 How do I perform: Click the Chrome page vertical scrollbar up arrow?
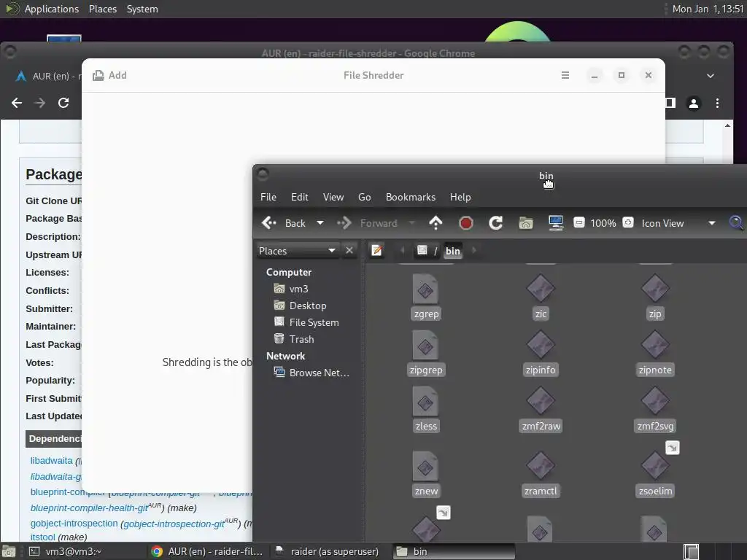[x=727, y=125]
